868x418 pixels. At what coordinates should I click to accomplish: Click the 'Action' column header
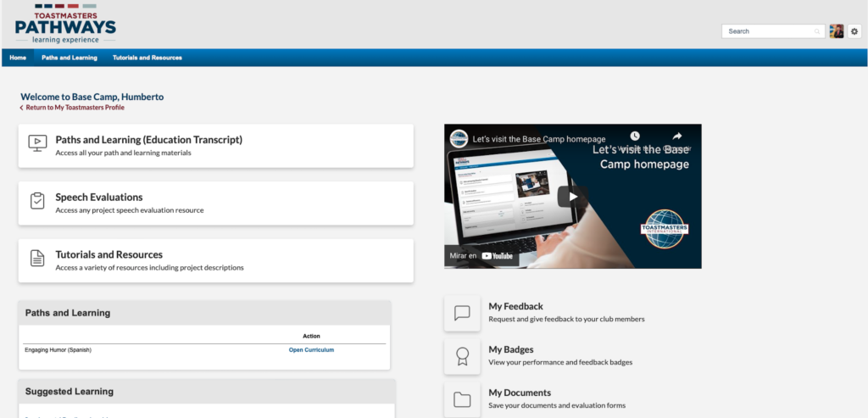(311, 336)
